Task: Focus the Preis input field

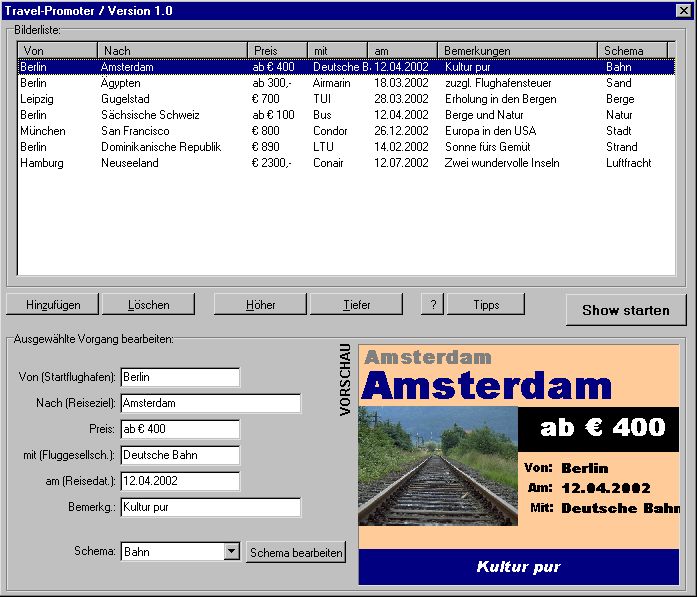Action: coord(180,429)
